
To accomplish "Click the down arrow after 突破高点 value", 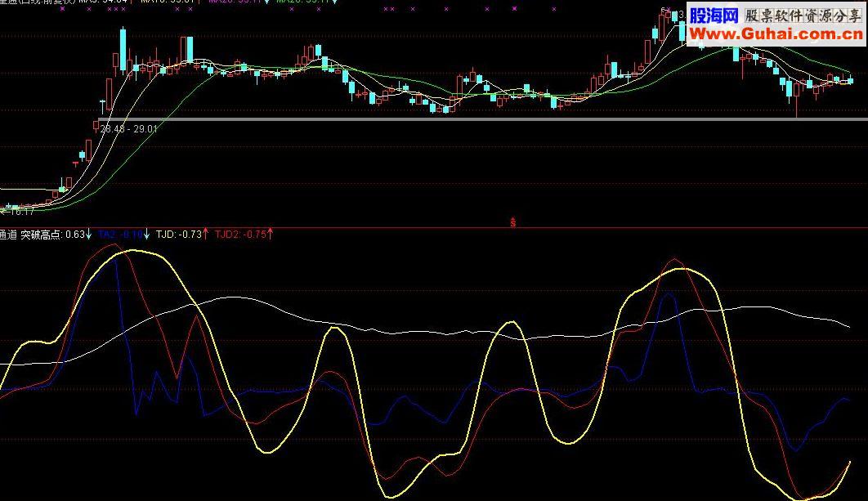I will tap(88, 235).
